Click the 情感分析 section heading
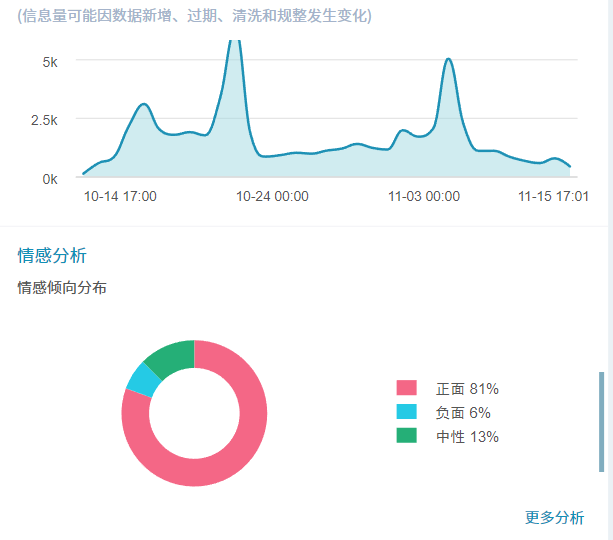This screenshot has height=540, width=613. click(52, 255)
